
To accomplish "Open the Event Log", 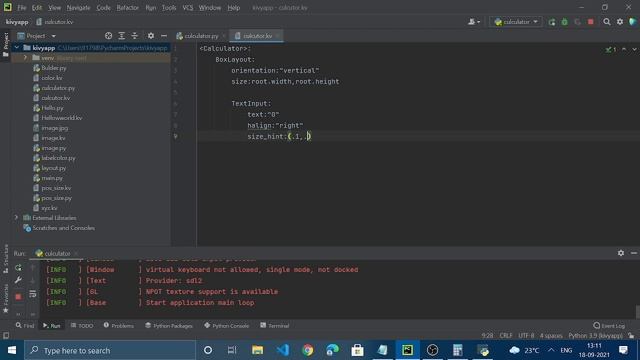I will [x=609, y=325].
